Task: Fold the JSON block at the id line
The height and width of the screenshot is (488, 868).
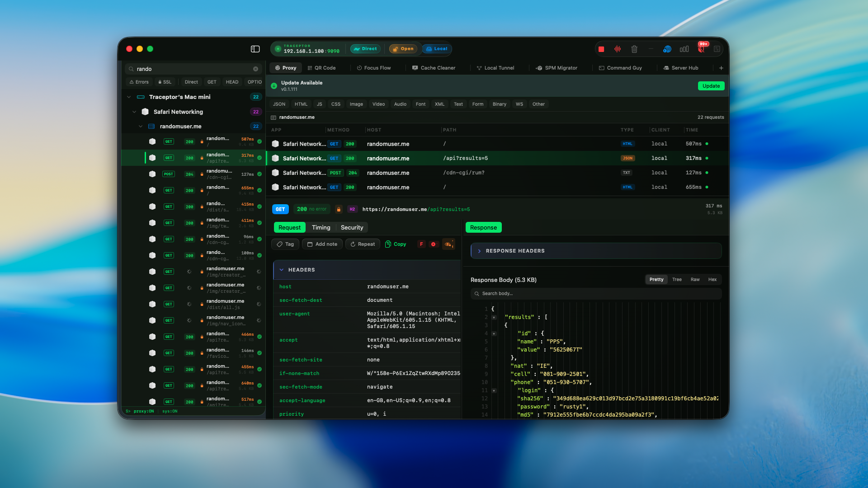Action: 494,333
